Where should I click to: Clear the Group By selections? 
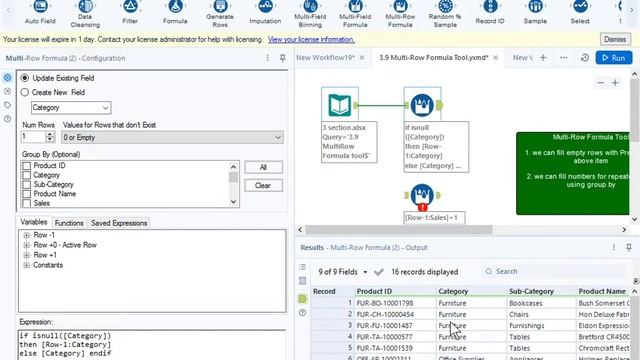coord(263,186)
